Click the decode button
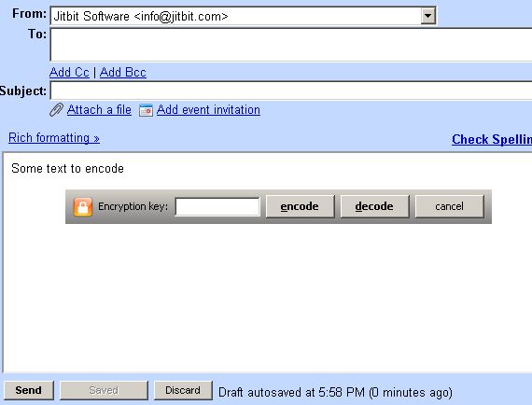 click(374, 206)
